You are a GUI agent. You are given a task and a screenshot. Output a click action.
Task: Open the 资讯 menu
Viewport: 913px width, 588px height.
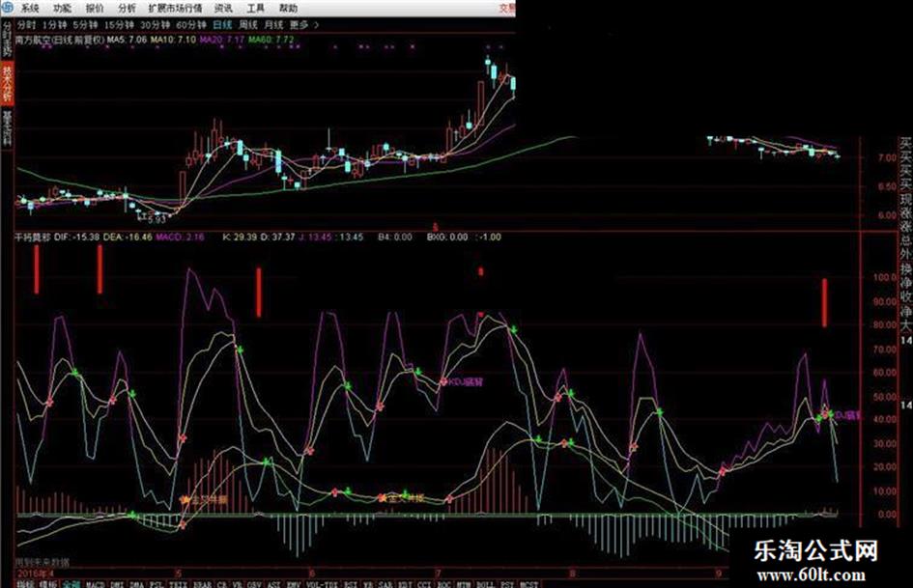point(223,8)
